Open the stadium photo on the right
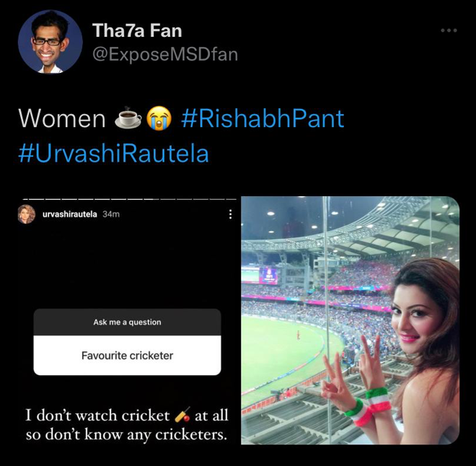The width and height of the screenshot is (476, 466). (x=350, y=320)
